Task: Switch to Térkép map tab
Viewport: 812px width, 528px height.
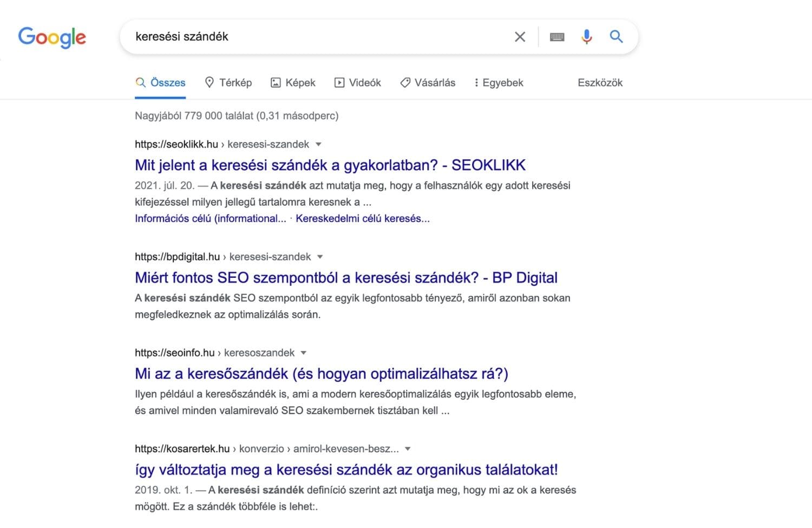Action: click(228, 82)
